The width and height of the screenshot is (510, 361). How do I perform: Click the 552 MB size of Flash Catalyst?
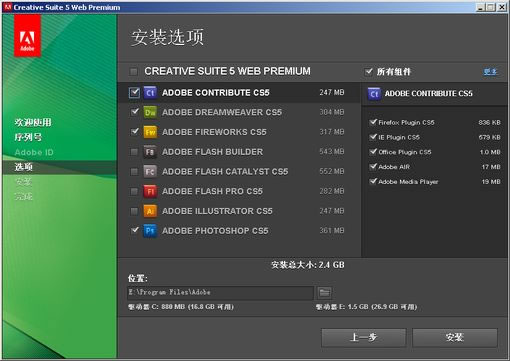click(x=332, y=171)
